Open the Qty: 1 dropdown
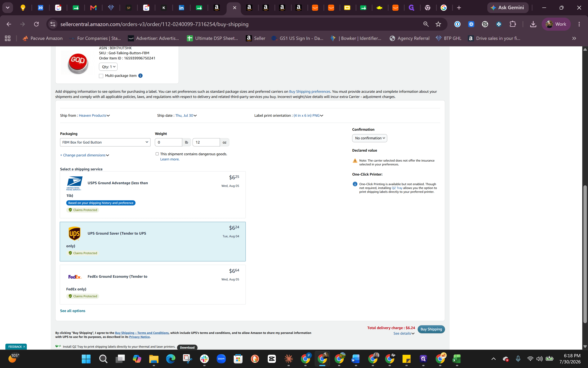The width and height of the screenshot is (588, 368). coord(108,67)
